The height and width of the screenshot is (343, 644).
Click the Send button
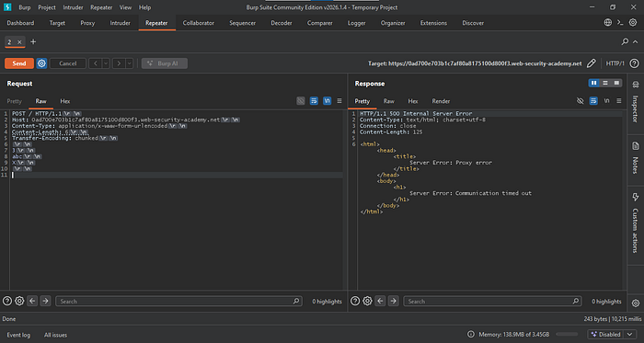19,63
